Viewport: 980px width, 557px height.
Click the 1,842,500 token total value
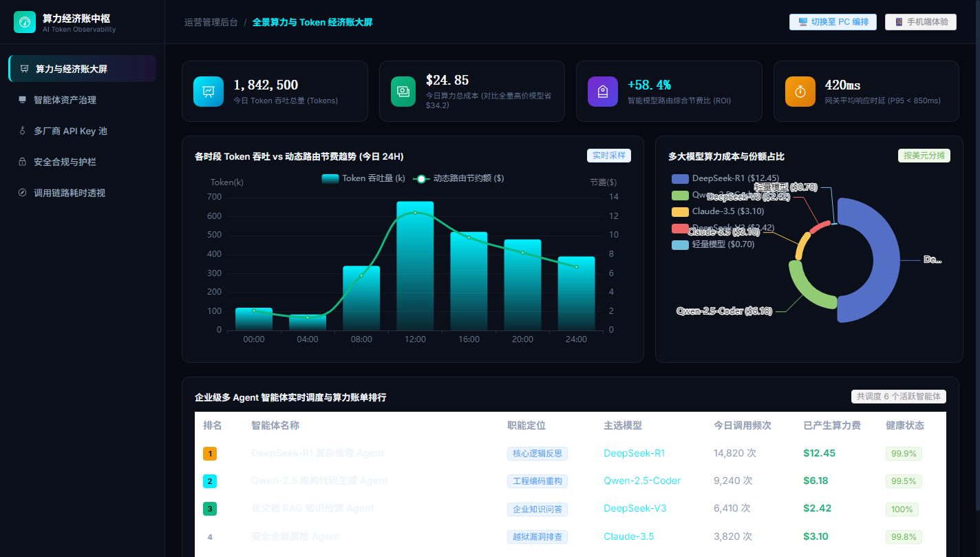266,85
